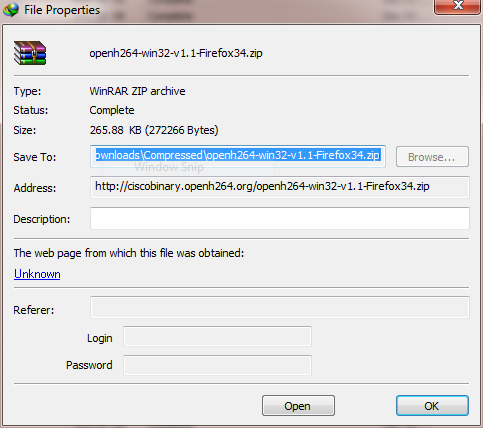Click the Save To: label
483x428 pixels.
(35, 157)
